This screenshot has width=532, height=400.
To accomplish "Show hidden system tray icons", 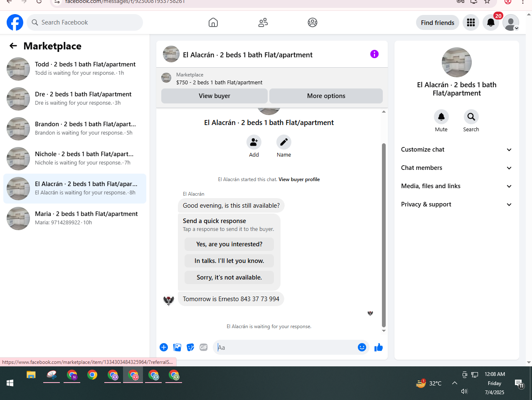I will [455, 383].
